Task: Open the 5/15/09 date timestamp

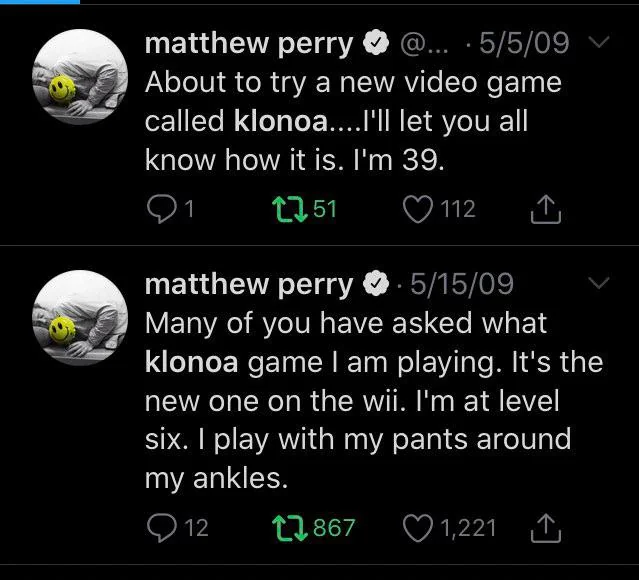Action: (462, 283)
